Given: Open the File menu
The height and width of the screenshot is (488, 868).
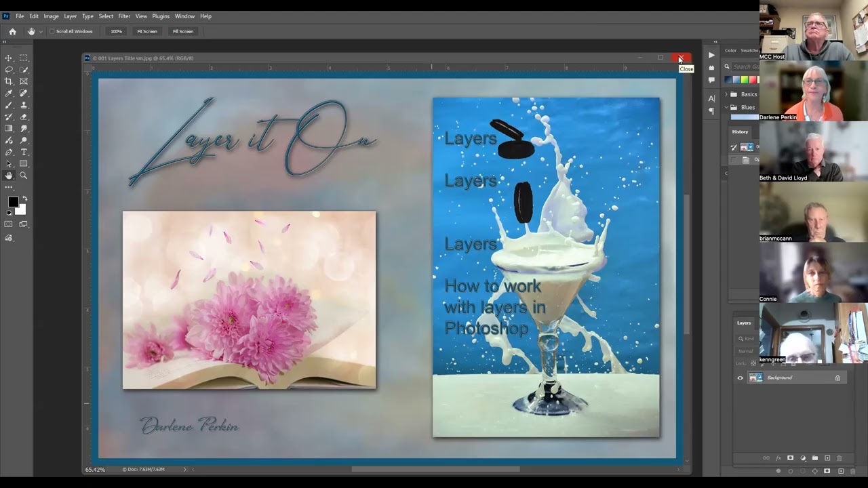Looking at the screenshot, I should [x=20, y=16].
